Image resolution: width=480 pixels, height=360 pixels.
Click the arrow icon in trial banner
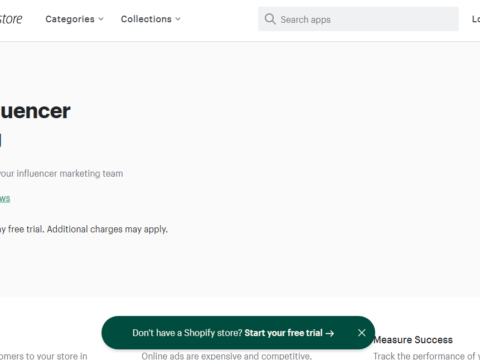pyautogui.click(x=330, y=333)
